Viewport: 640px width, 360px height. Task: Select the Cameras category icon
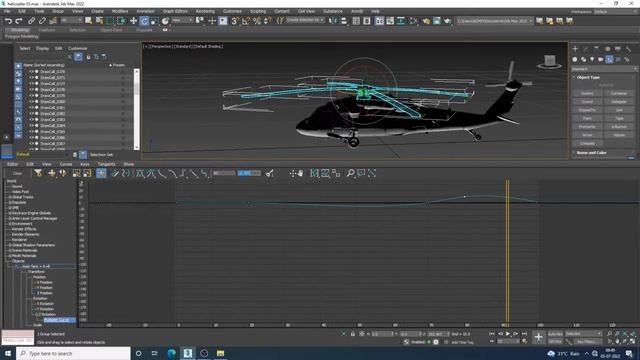(600, 59)
